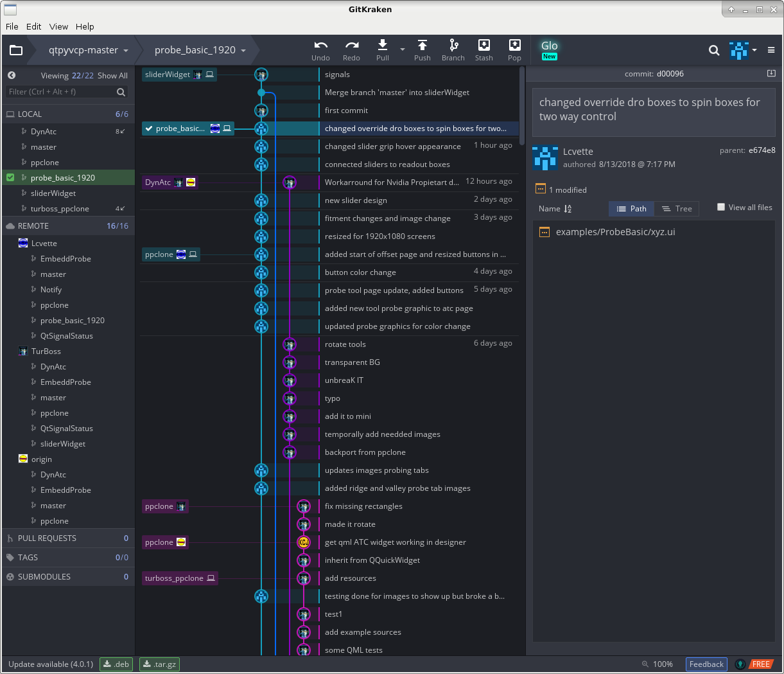Click the Redo toolbar icon
Screen dimensions: 784x674
(351, 45)
